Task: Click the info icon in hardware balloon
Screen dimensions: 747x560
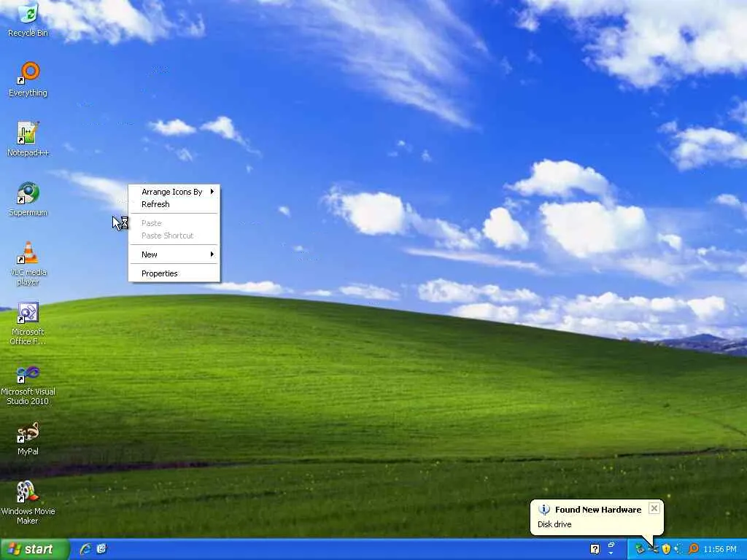Action: point(544,510)
